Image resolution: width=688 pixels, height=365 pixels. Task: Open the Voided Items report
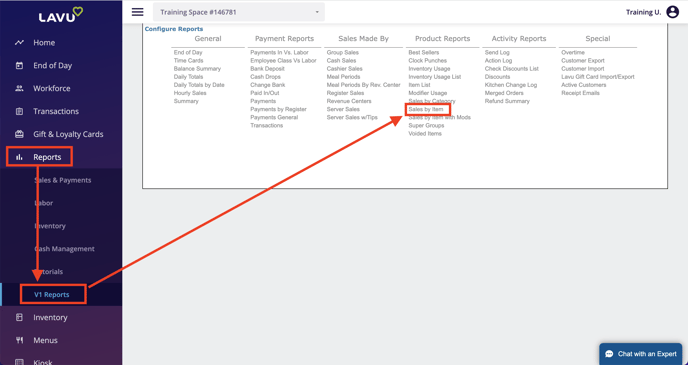point(425,134)
